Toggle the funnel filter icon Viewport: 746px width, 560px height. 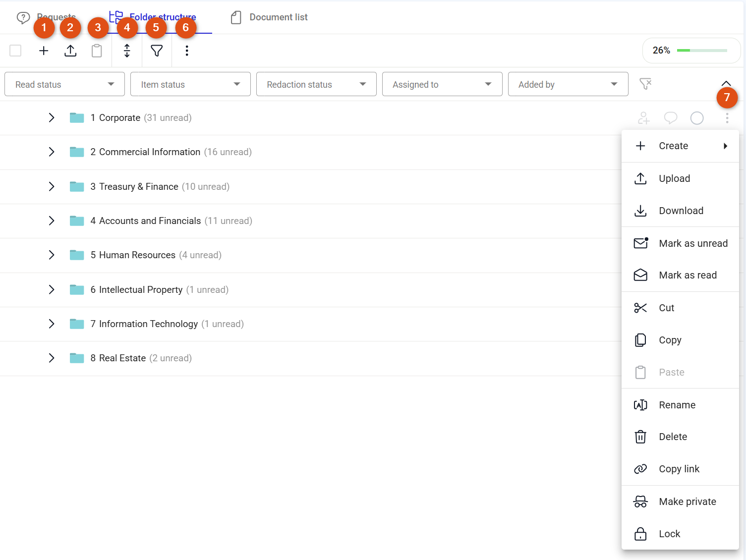pos(157,51)
